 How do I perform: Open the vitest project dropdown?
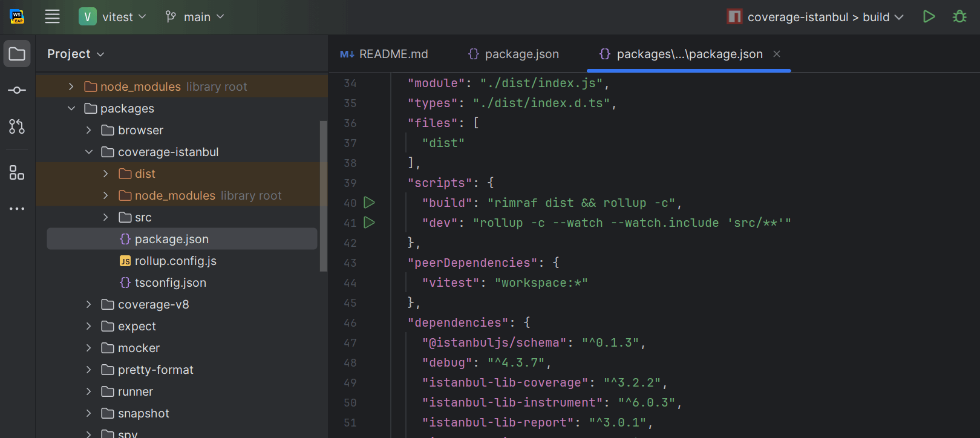(113, 17)
